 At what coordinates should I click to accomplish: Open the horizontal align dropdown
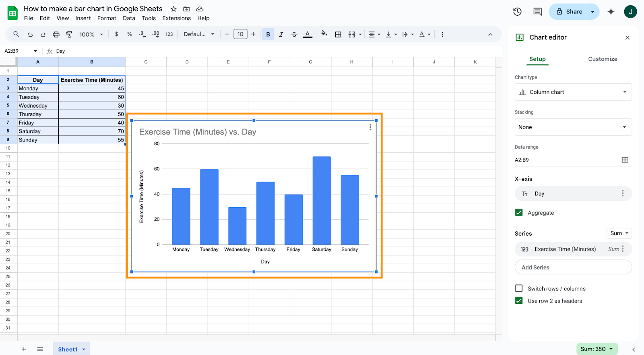tap(374, 34)
